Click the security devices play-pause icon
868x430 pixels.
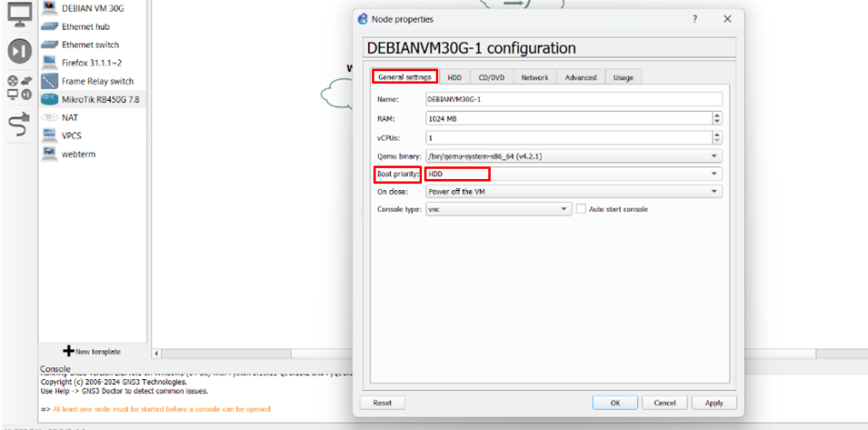(19, 51)
